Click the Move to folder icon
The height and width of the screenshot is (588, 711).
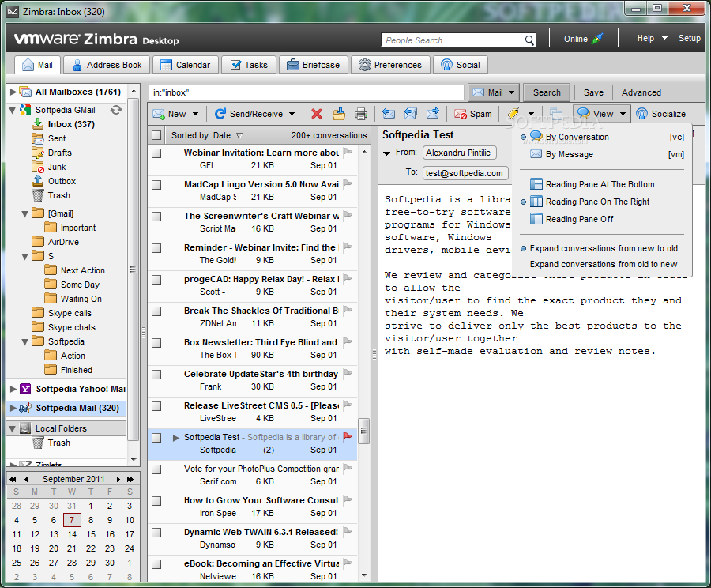tap(339, 114)
